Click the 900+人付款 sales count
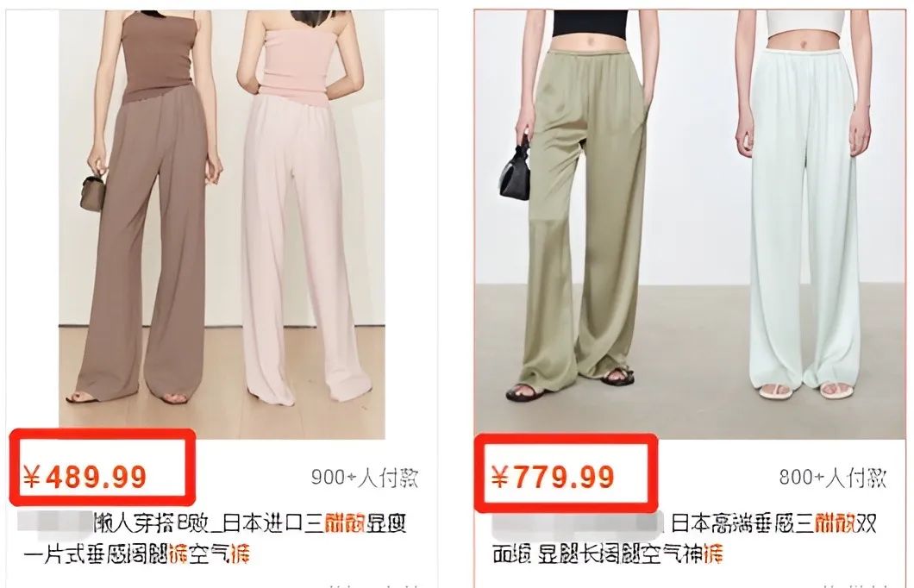Viewport: 914px width, 588px height. (x=365, y=478)
